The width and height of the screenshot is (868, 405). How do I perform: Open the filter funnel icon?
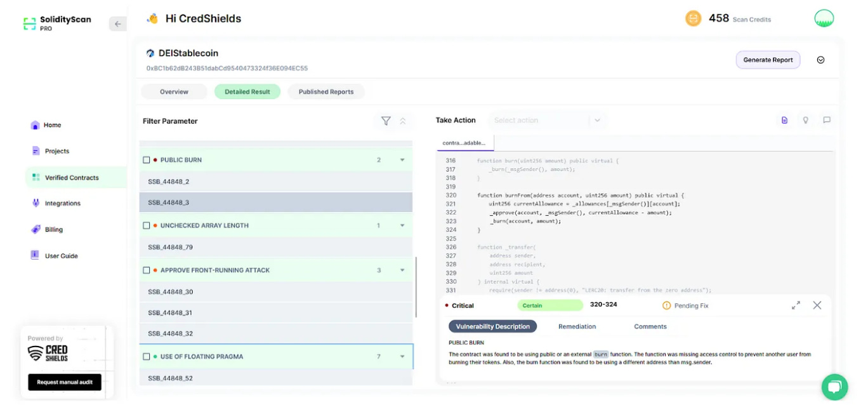pos(386,121)
